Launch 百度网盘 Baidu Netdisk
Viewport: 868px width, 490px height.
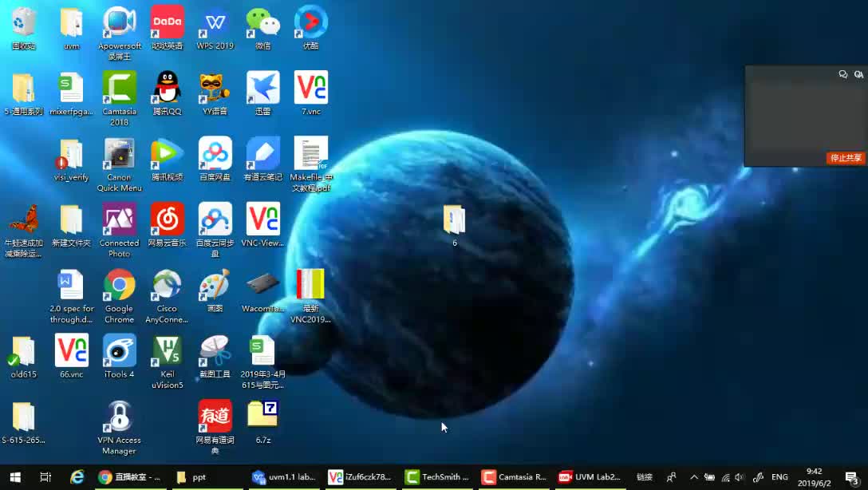pos(215,159)
